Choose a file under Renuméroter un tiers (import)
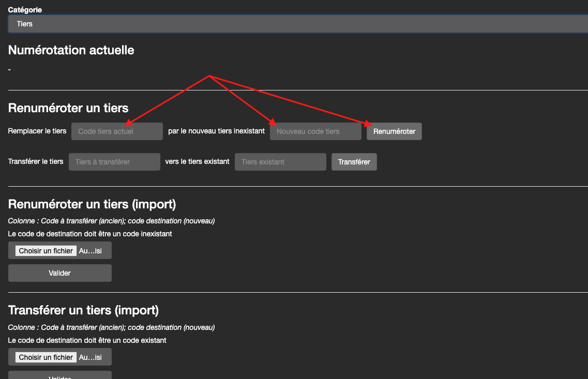 [46, 251]
